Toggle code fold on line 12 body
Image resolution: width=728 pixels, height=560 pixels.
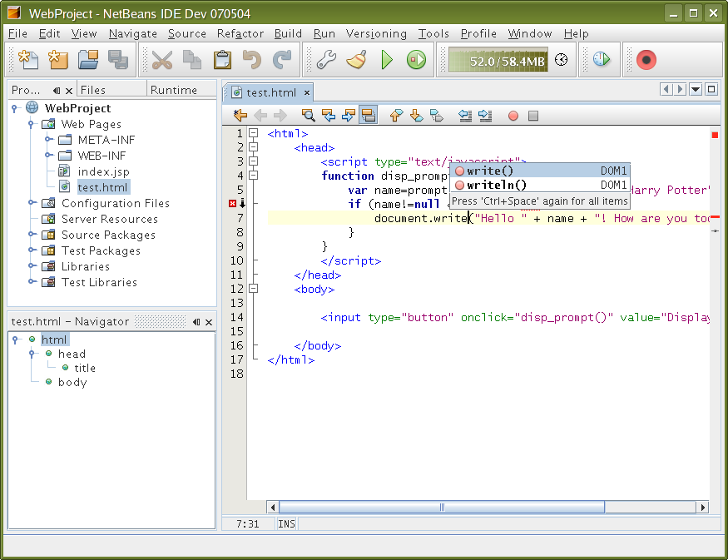pos(254,289)
